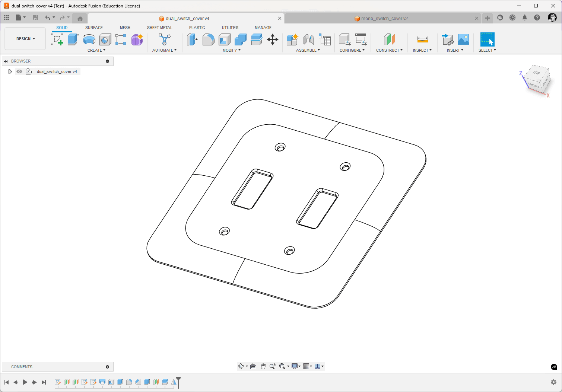Viewport: 562px width, 392px height.
Task: Expand the Comments panel
Action: 108,367
